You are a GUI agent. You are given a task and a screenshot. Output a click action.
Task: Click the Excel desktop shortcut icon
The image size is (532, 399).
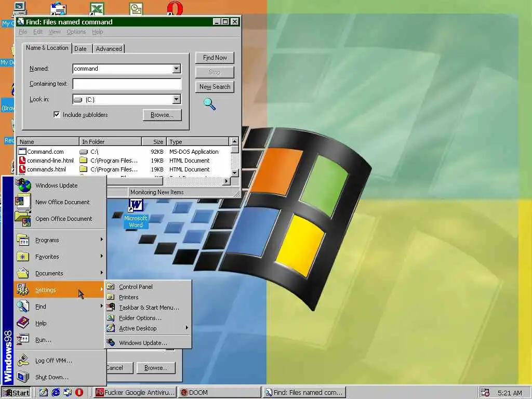(x=97, y=8)
